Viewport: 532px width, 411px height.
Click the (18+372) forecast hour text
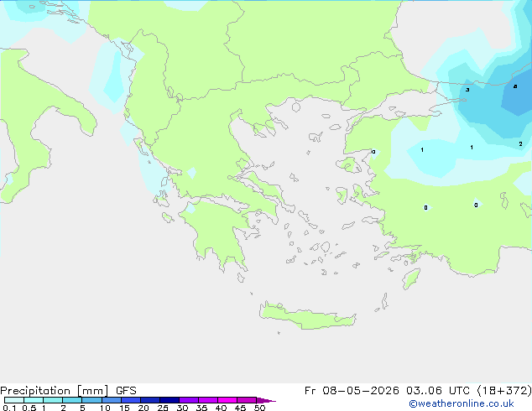pyautogui.click(x=504, y=391)
